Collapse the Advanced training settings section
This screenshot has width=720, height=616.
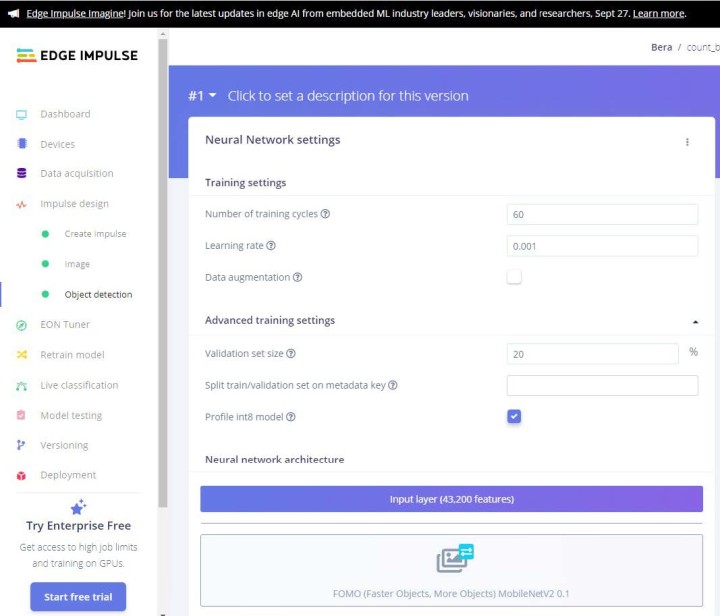point(695,321)
